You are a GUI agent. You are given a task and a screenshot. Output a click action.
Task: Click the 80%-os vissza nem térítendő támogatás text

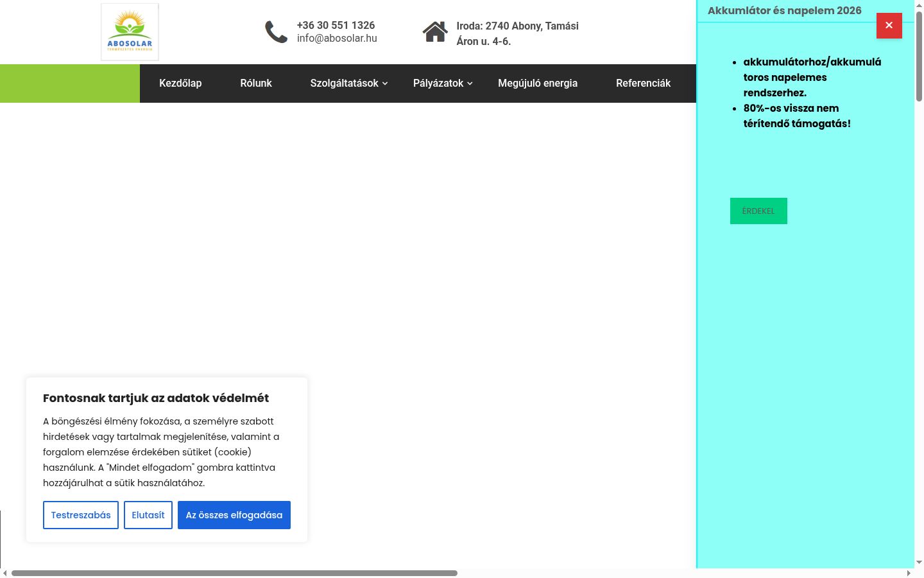tap(797, 116)
